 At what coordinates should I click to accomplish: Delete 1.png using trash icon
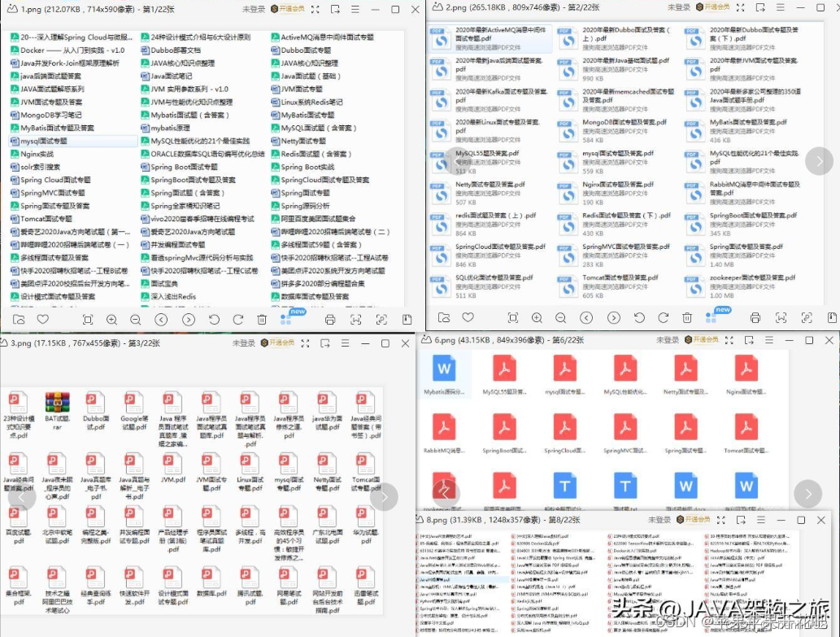click(262, 320)
